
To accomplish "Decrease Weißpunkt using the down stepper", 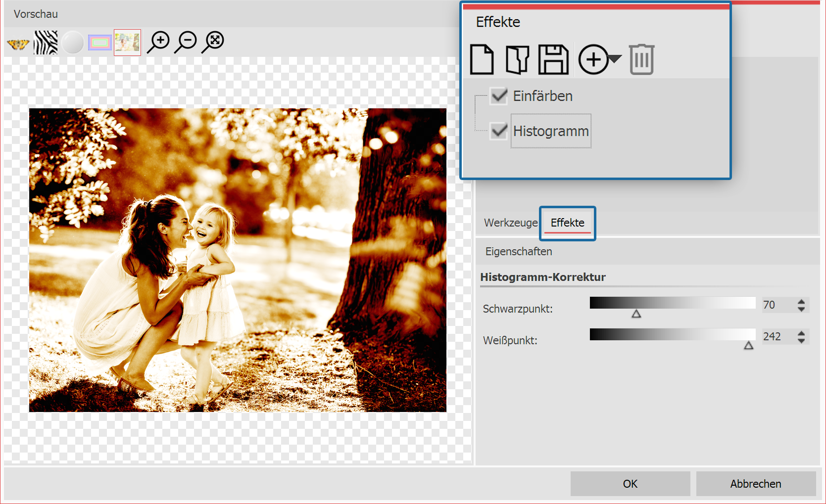I will tap(801, 340).
